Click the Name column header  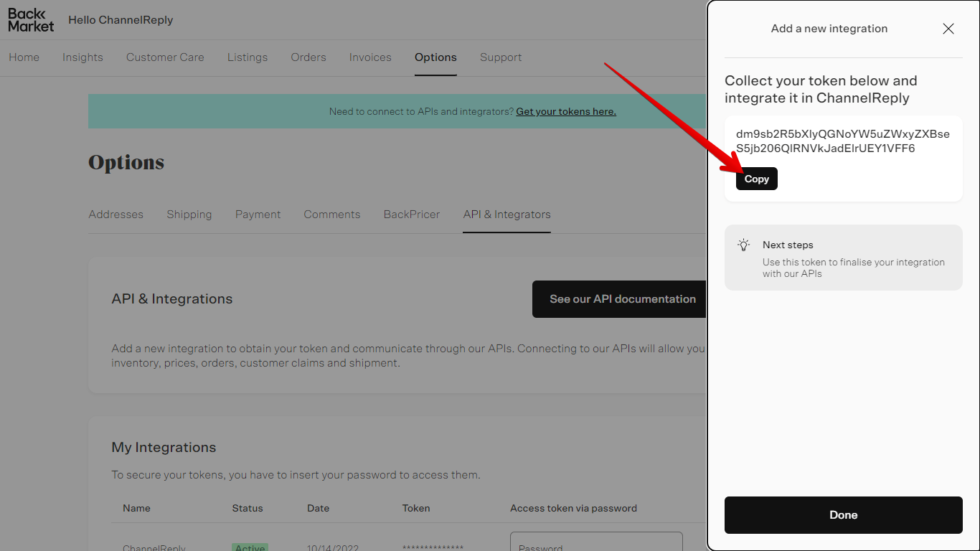[136, 508]
